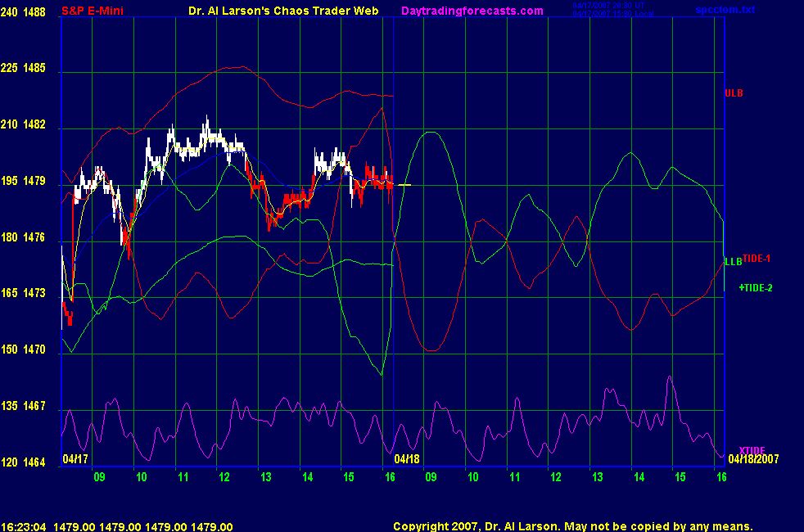Image resolution: width=804 pixels, height=532 pixels.
Task: Click the 1488 price axis label
Action: coord(34,12)
